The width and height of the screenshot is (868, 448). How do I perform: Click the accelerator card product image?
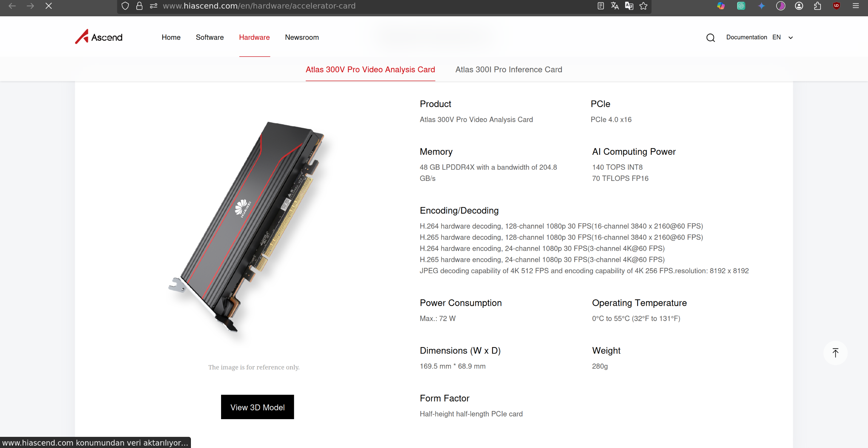tap(247, 227)
